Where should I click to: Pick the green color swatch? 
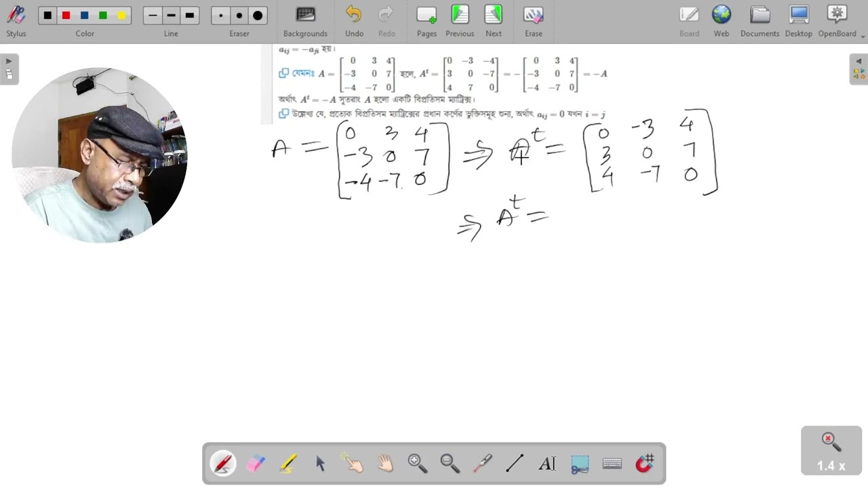[x=102, y=16]
